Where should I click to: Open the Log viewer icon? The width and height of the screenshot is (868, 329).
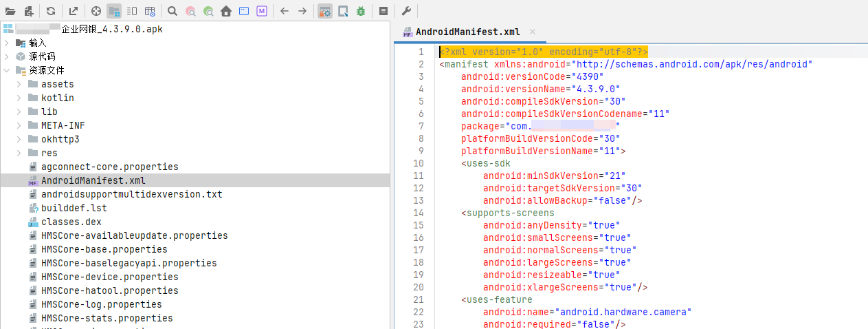point(383,11)
